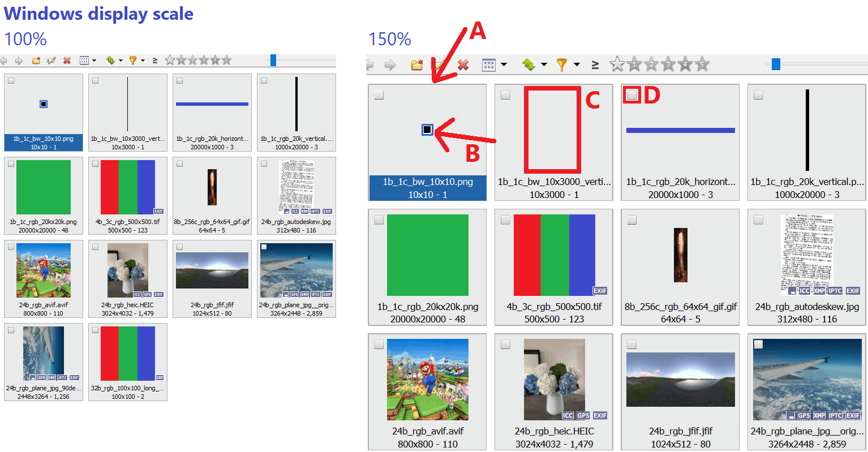Image resolution: width=868 pixels, height=452 pixels.
Task: Click the ≥ rating comparison symbol in the 150% toolbar
Action: click(x=595, y=65)
